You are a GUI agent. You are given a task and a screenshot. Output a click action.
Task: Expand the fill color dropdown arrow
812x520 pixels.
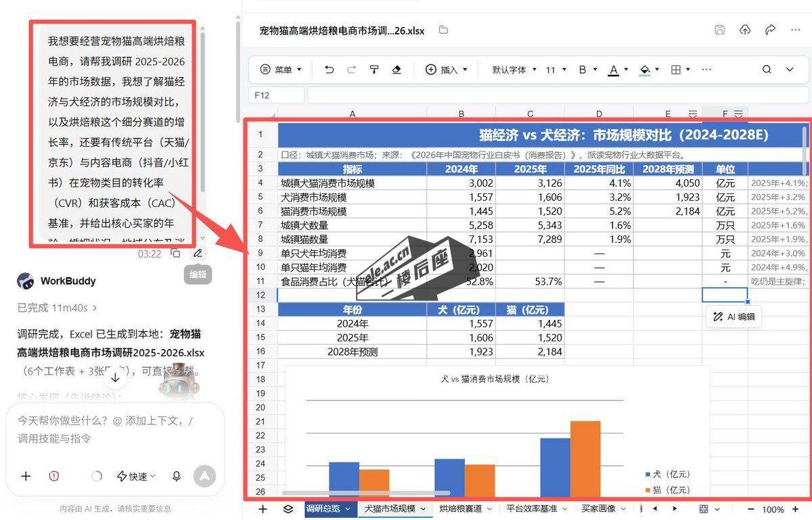tap(657, 70)
